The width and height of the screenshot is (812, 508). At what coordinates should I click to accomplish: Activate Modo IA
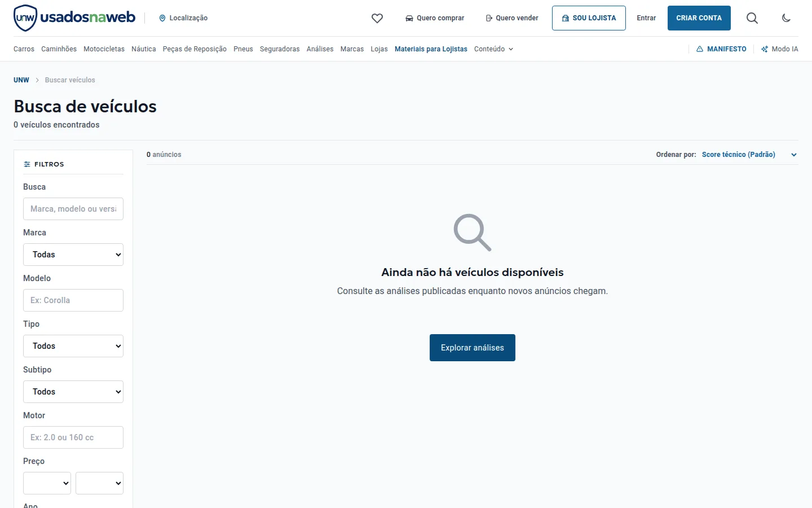[x=779, y=49]
